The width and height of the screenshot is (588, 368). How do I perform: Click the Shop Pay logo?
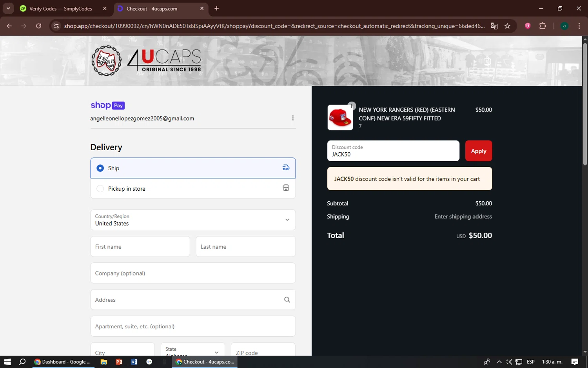(x=107, y=105)
